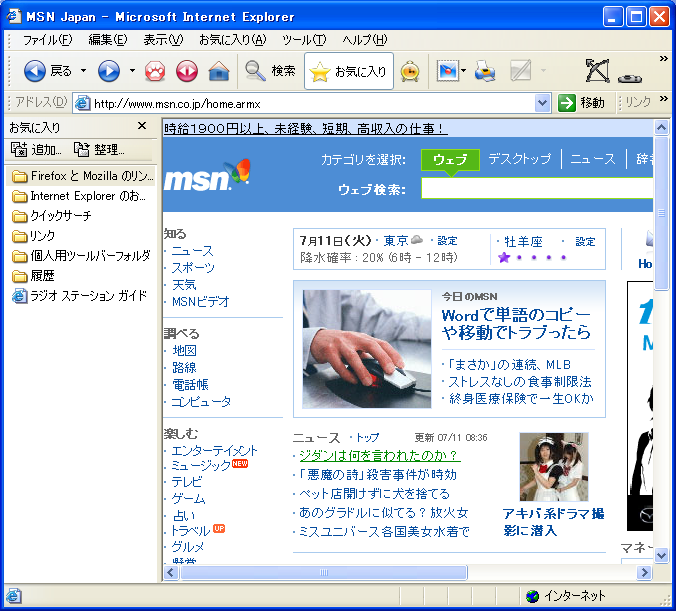Click the Stop paw-print toolbar icon
Image resolution: width=676 pixels, height=611 pixels.
155,71
